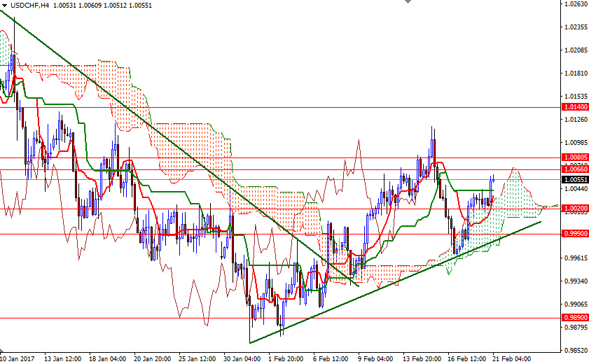
Task: Click the 1 Feb 20:00 time label
Action: tap(286, 358)
